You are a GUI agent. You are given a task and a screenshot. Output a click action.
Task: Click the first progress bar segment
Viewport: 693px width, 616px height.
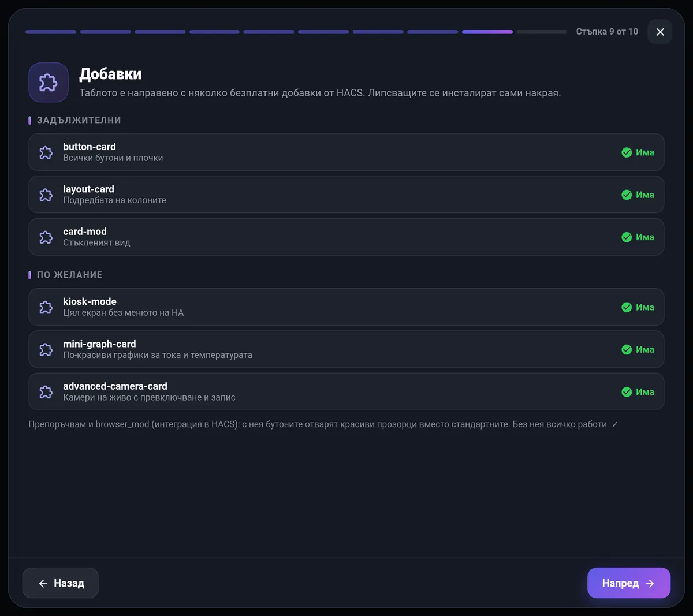51,32
